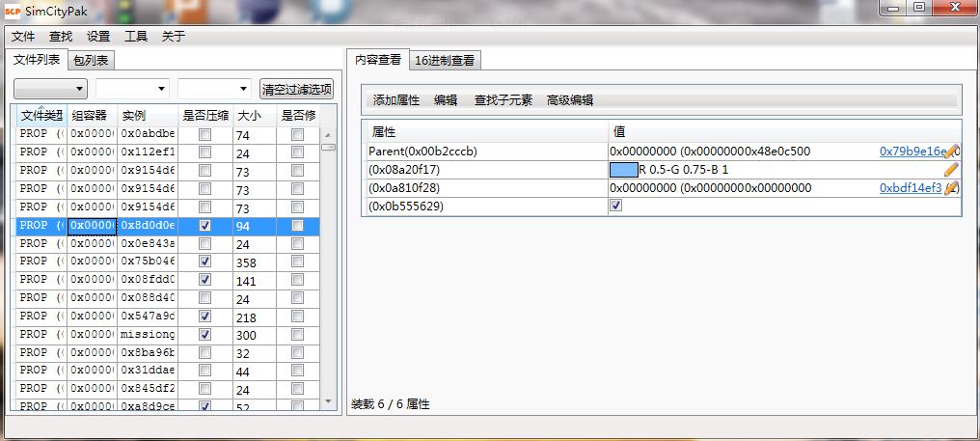This screenshot has height=441, width=980.
Task: Sort by the 实例 column header
Action: click(x=148, y=116)
